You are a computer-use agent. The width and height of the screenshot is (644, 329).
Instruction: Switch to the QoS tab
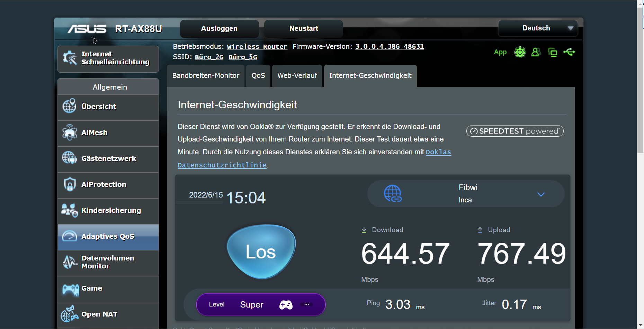pyautogui.click(x=258, y=75)
